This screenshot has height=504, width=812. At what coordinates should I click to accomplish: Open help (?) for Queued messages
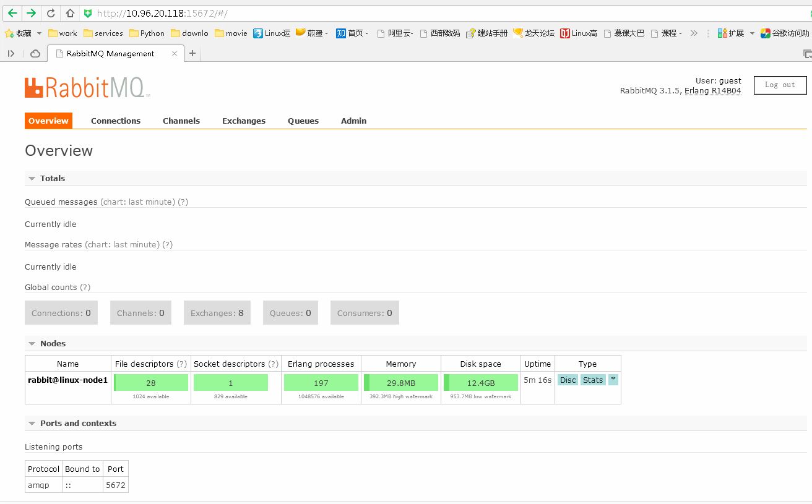pos(183,202)
